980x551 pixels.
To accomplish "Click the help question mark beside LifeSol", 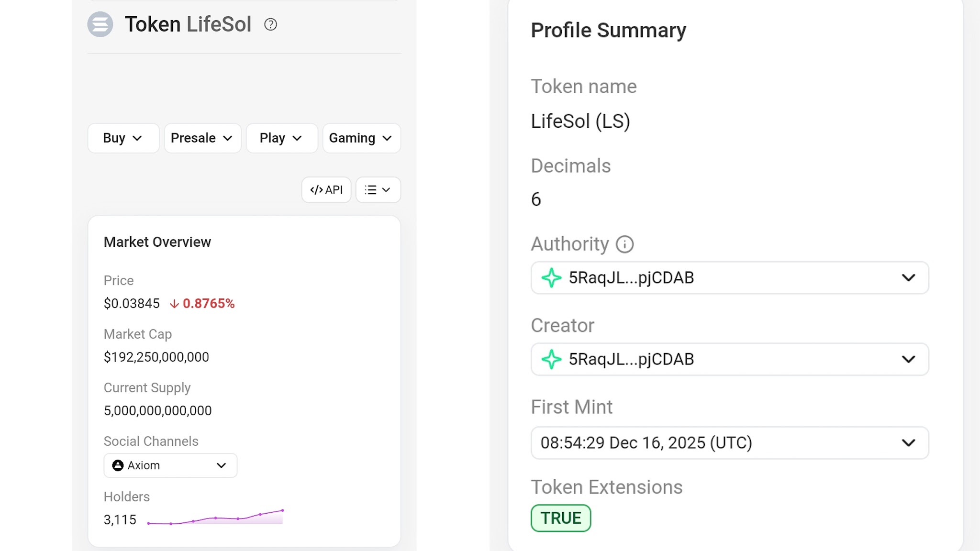I will (270, 24).
